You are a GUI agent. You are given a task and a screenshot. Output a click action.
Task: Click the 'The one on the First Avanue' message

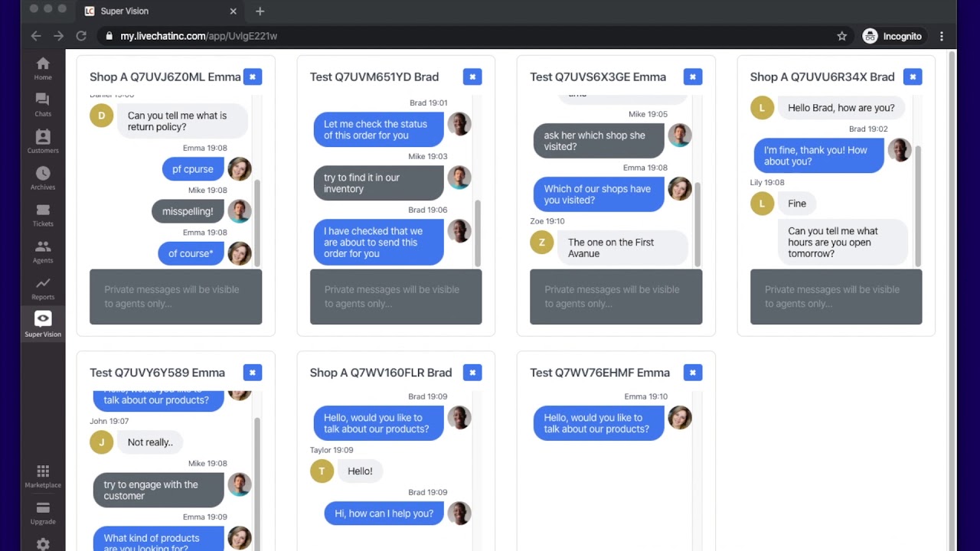(622, 248)
